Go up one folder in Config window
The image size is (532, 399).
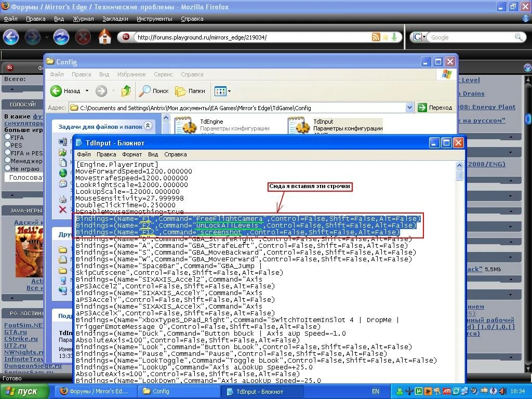(x=126, y=91)
